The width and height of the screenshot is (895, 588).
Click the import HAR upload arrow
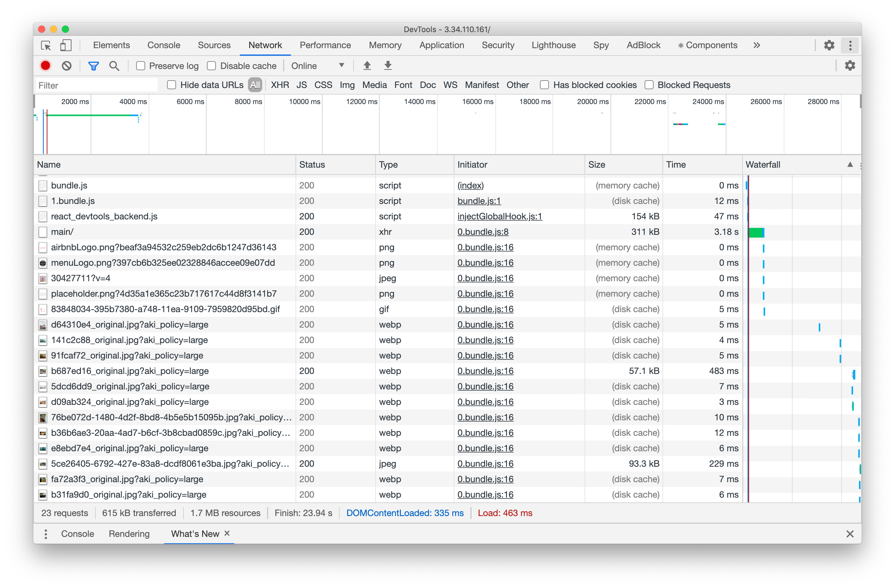[367, 66]
